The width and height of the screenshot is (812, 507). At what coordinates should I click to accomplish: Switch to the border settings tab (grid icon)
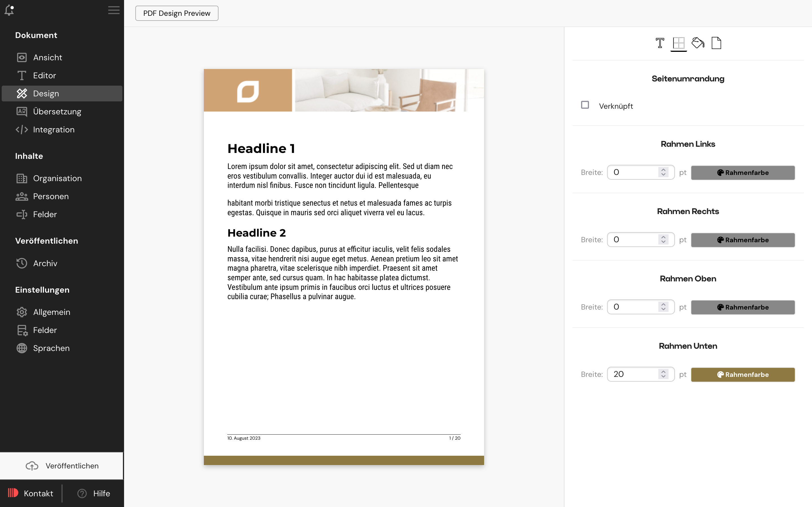pyautogui.click(x=679, y=43)
